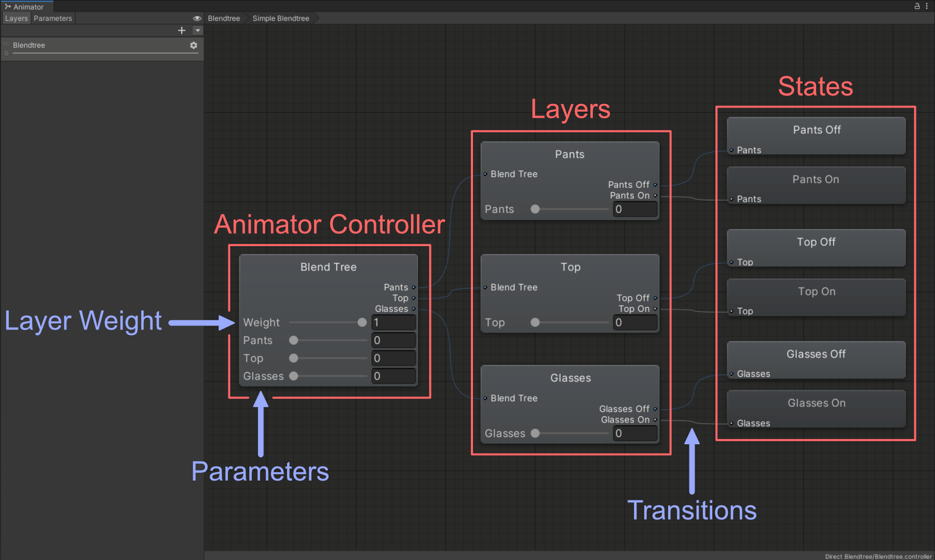935x560 pixels.
Task: Click the Blend Tree input port on the Glasses node
Action: pos(485,398)
